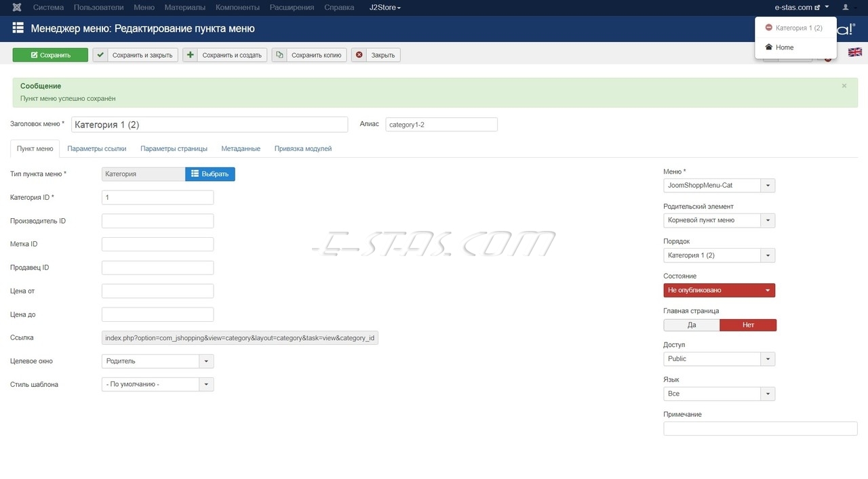Click the Продавец ID field
Image resolution: width=868 pixels, height=479 pixels.
(157, 268)
